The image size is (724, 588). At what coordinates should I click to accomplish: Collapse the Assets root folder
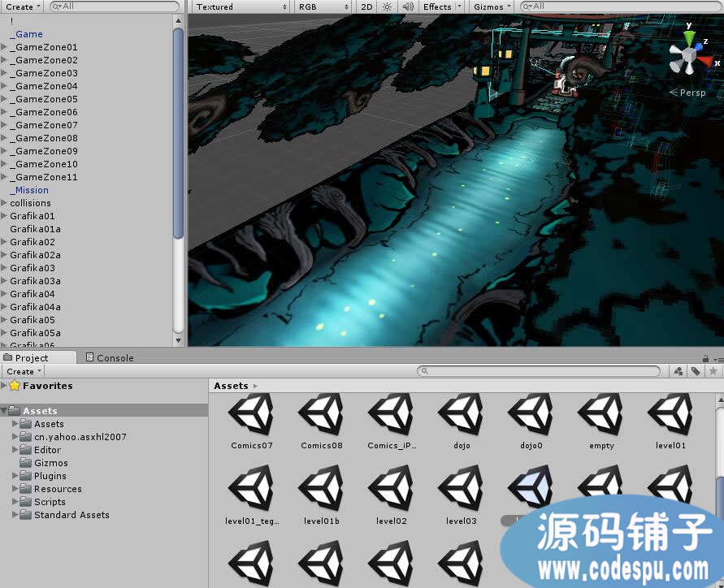tap(4, 410)
